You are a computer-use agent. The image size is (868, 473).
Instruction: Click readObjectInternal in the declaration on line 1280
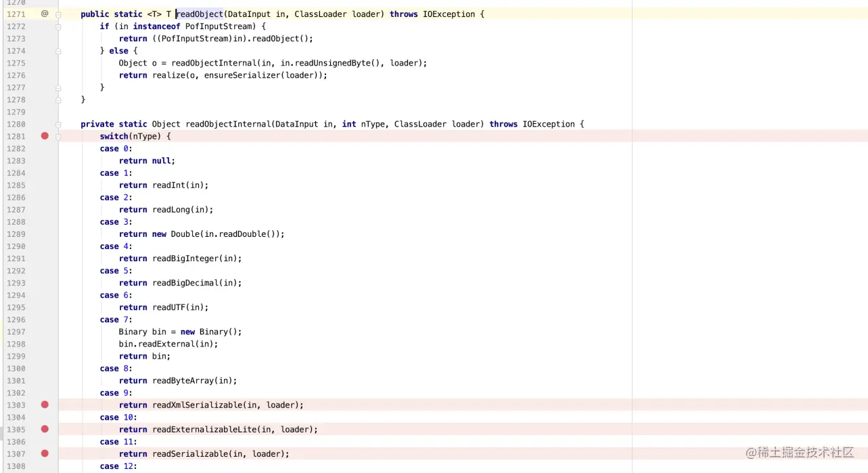[x=228, y=124]
